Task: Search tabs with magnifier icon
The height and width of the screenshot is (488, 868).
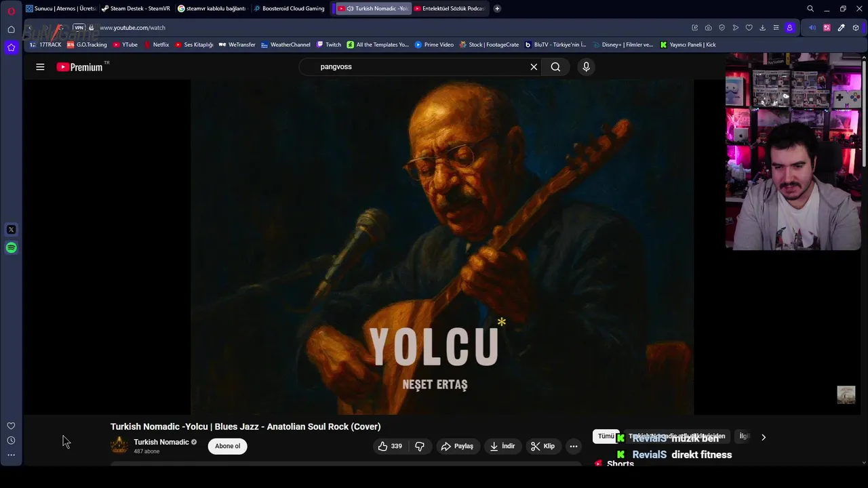Action: coord(810,9)
